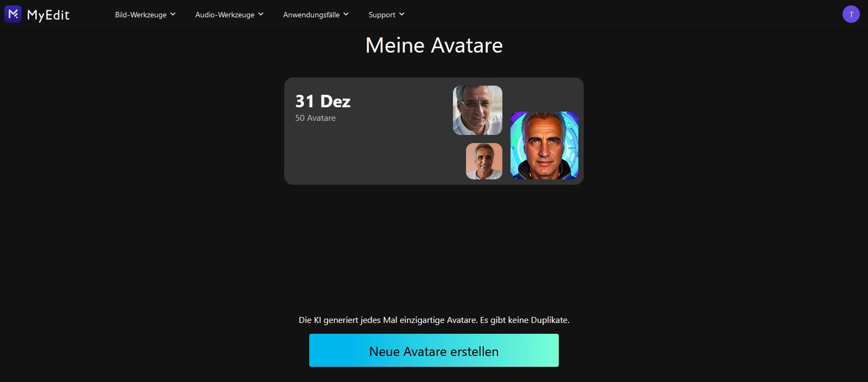Expand the chevron beside Bild-Werkzeuge

click(173, 15)
